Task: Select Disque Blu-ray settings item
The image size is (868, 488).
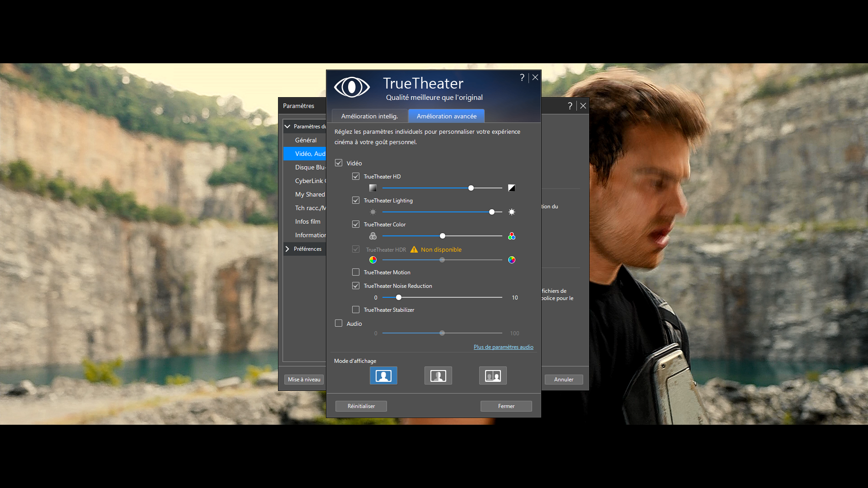Action: pos(305,167)
